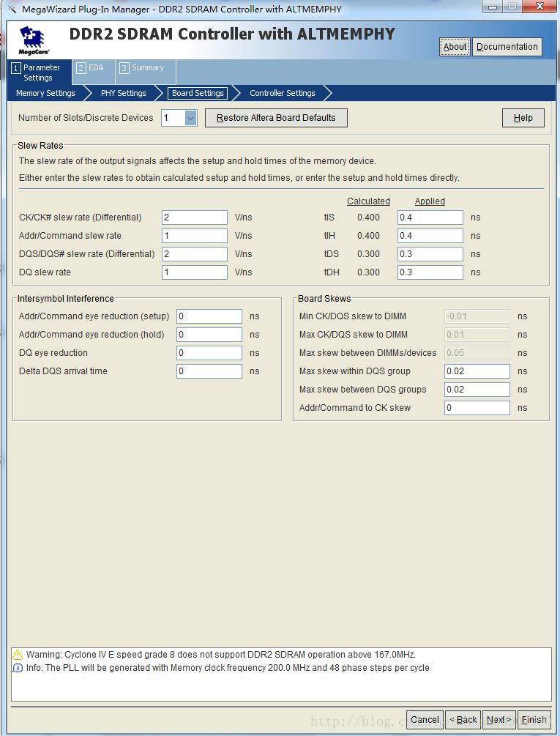560x736 pixels.
Task: Click the calculated tIS value 0.400
Action: pyautogui.click(x=369, y=218)
